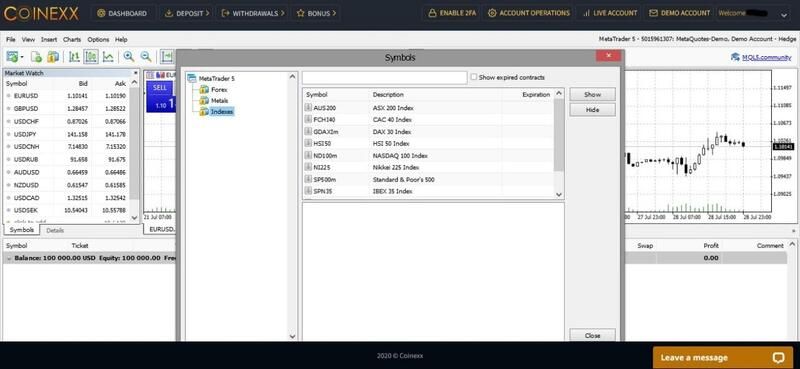This screenshot has height=369, width=800.
Task: Click MetaTrader 5 root tree icon
Action: click(192, 79)
